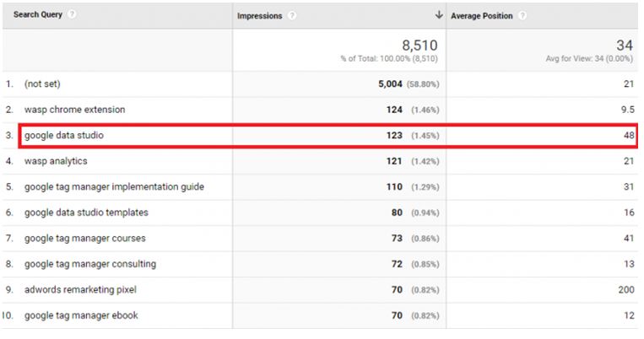Select impressions value 123
644x339 pixels.
pos(394,136)
